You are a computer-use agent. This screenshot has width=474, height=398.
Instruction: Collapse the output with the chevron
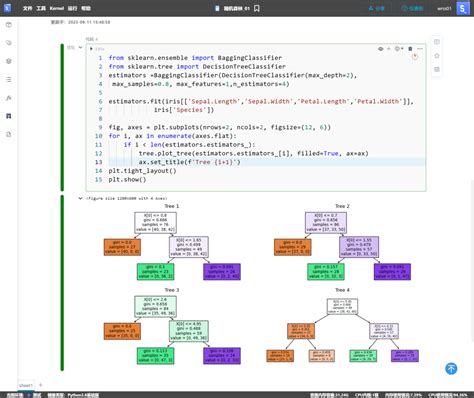(x=80, y=198)
